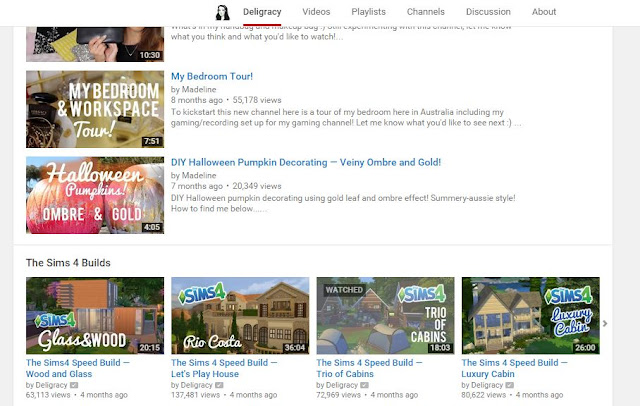
Task: Click Madeline under Halloween Pumpkin video
Action: click(199, 175)
